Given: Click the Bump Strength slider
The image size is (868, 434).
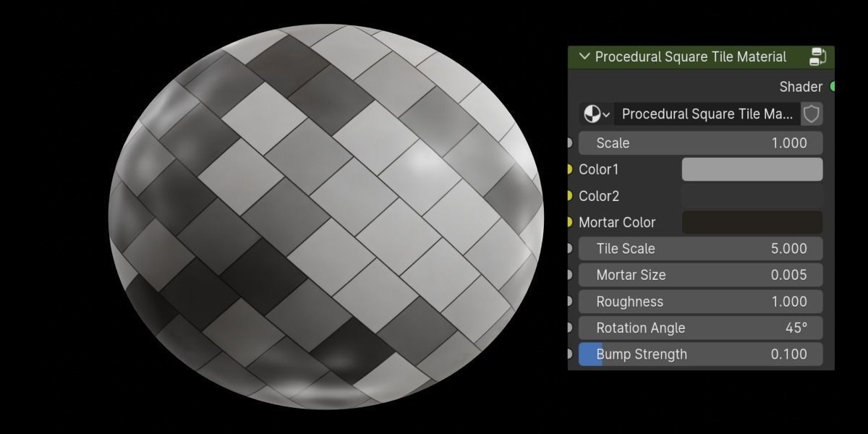Looking at the screenshot, I should pos(701,354).
